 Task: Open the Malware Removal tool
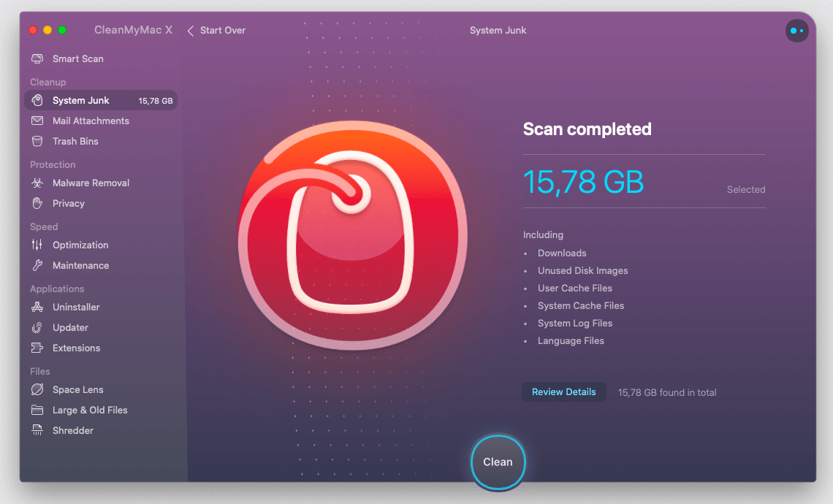tap(91, 183)
